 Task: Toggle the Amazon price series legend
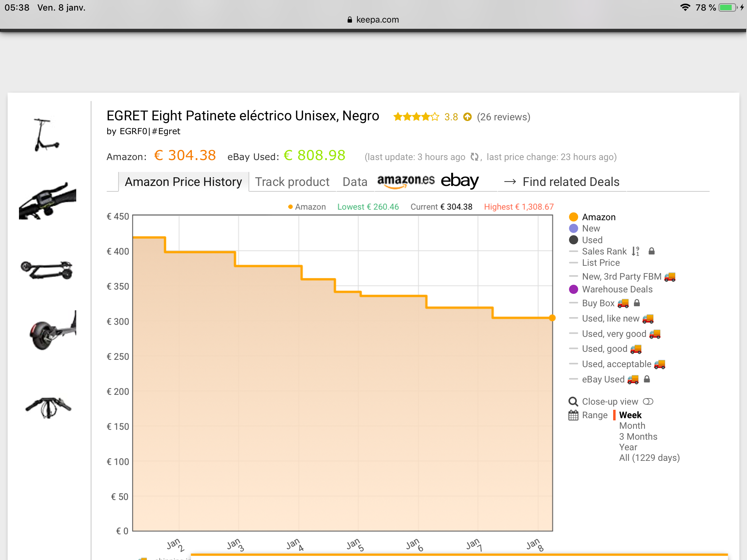click(x=599, y=217)
